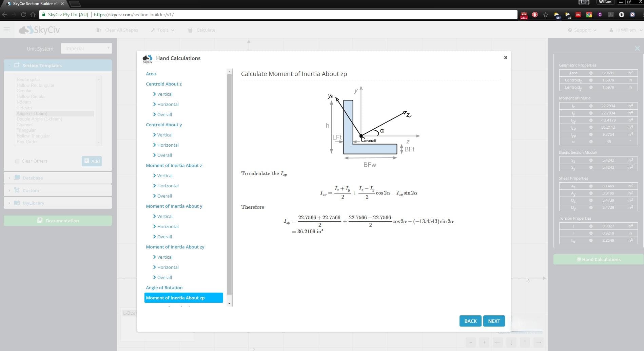Toggle the Clear Others checkbox

tap(17, 161)
